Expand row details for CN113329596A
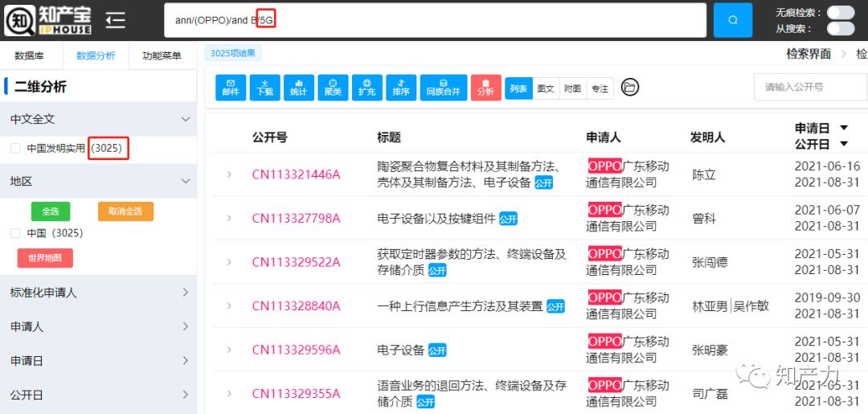Image resolution: width=868 pixels, height=414 pixels. click(228, 350)
